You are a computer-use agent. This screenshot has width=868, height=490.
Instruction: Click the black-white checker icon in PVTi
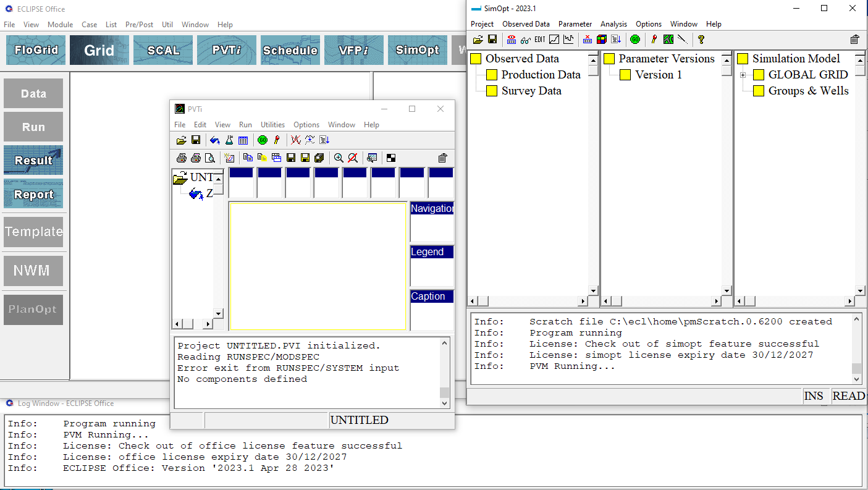click(x=390, y=158)
